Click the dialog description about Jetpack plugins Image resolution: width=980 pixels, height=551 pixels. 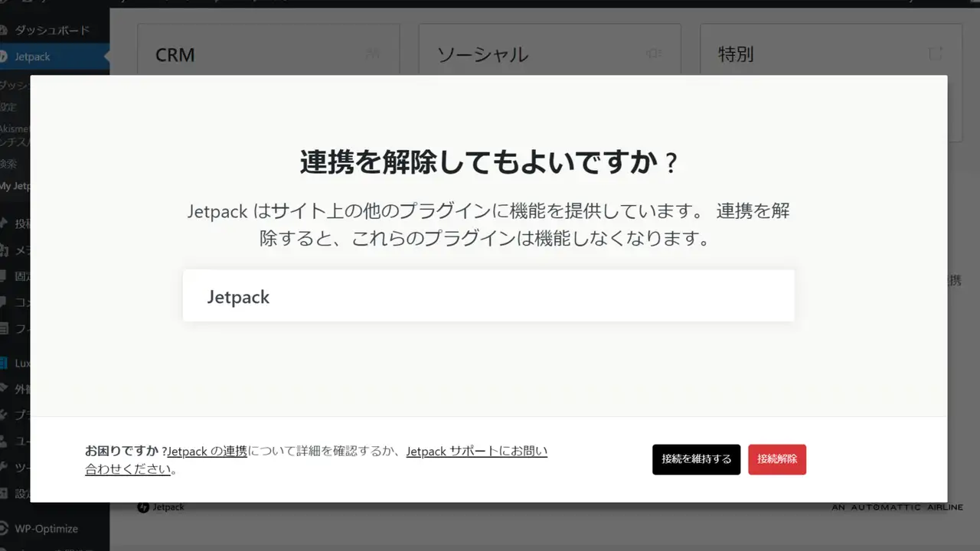click(x=488, y=224)
